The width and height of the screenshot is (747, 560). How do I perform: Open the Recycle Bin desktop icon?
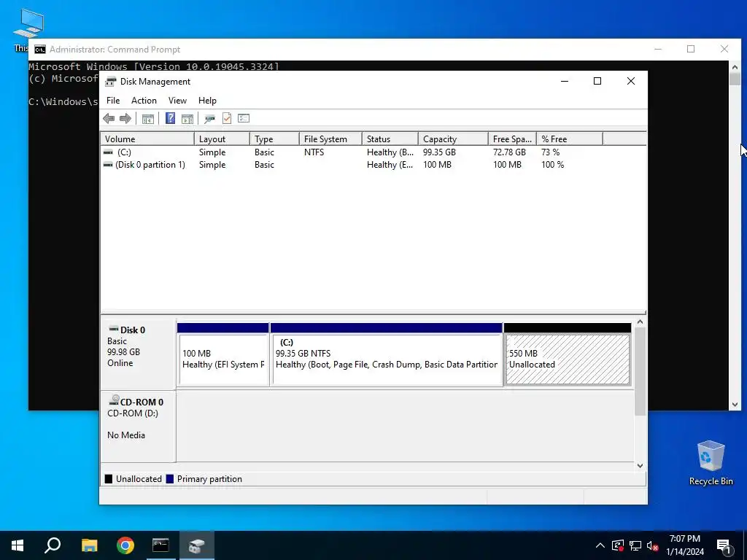(x=711, y=463)
